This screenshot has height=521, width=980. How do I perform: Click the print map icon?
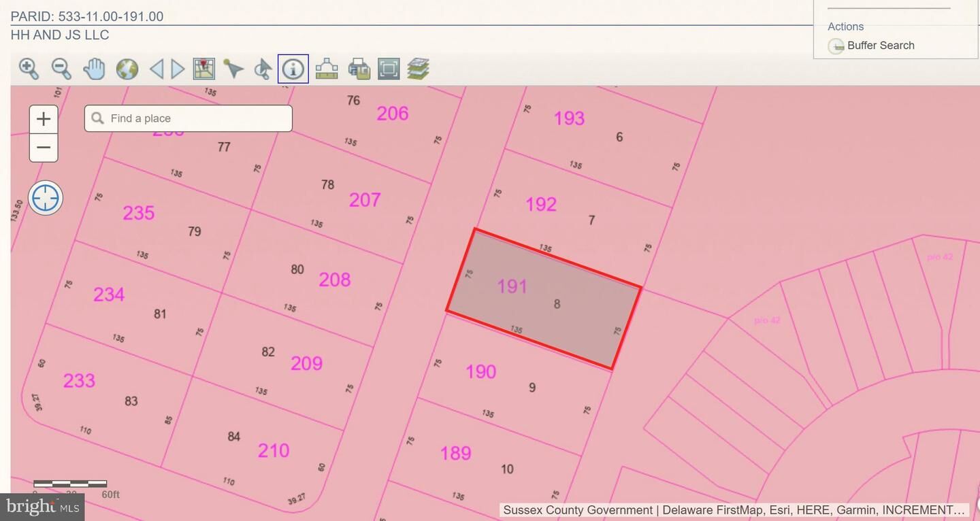(x=359, y=68)
